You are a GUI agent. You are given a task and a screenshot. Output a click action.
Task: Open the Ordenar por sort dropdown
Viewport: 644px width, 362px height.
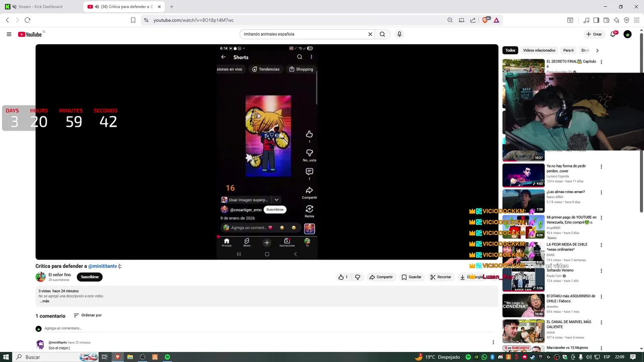88,315
